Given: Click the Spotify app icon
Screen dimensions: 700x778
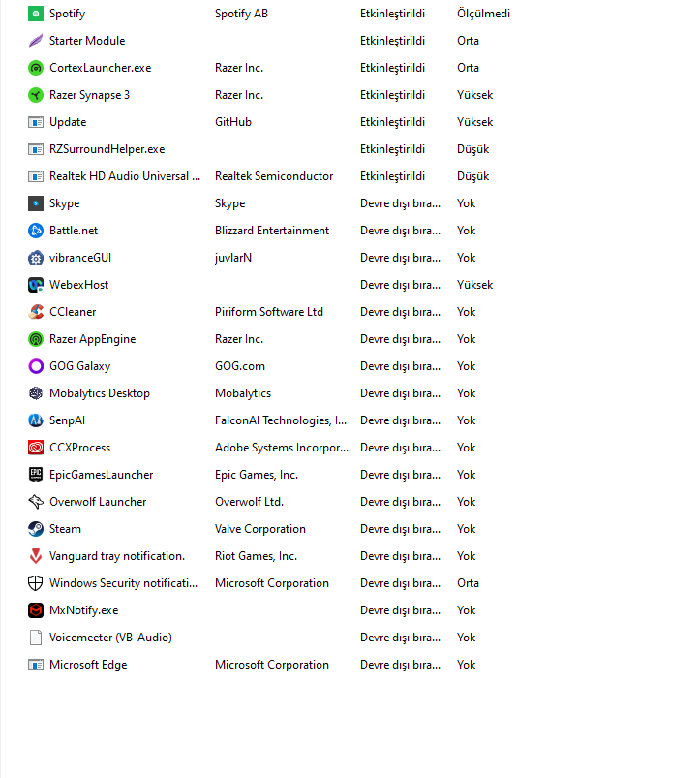Looking at the screenshot, I should pos(36,14).
